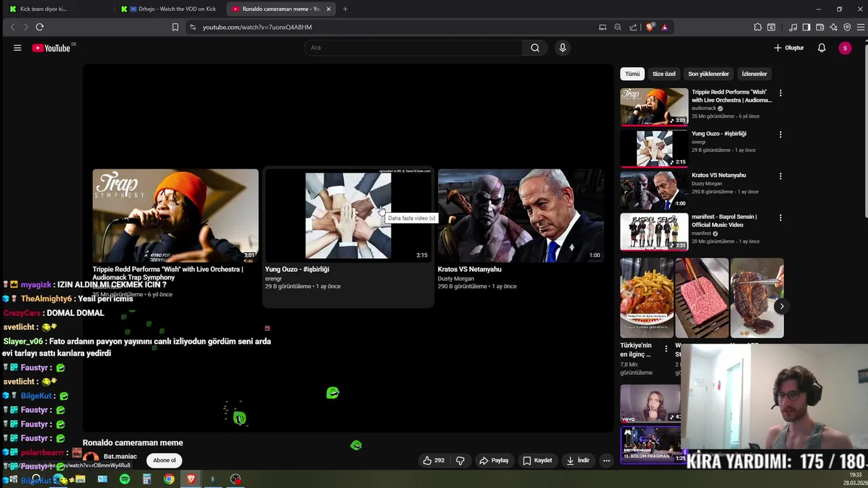Download video with the İndir button

pos(578,460)
